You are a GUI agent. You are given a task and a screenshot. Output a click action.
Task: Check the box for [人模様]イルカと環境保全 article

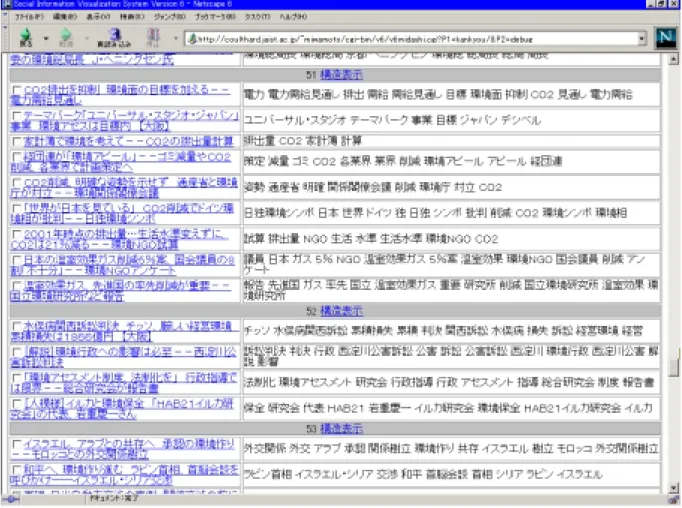(x=17, y=404)
